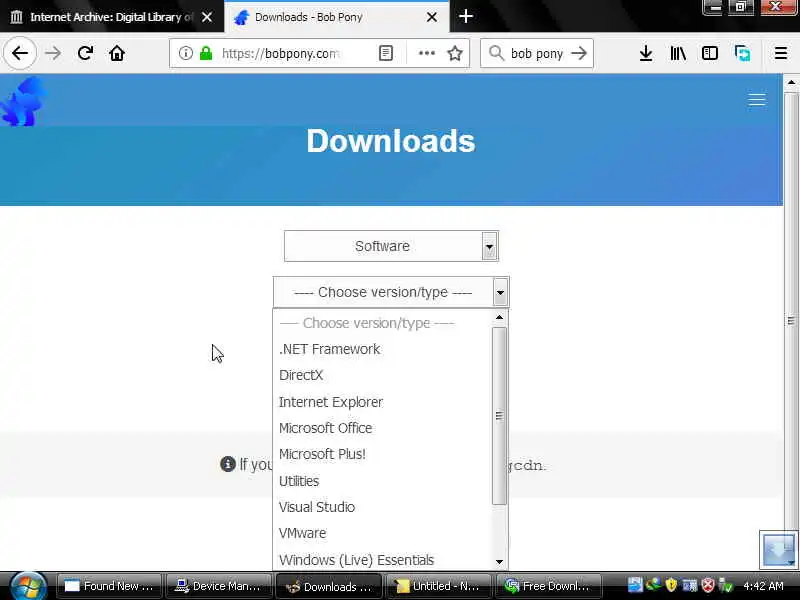Viewport: 800px width, 600px height.
Task: Click the green padlock security icon
Action: (x=206, y=53)
